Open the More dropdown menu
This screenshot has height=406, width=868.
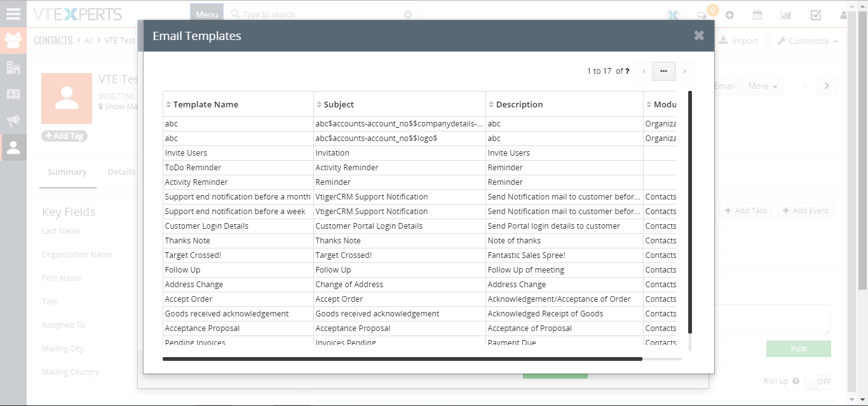click(763, 86)
